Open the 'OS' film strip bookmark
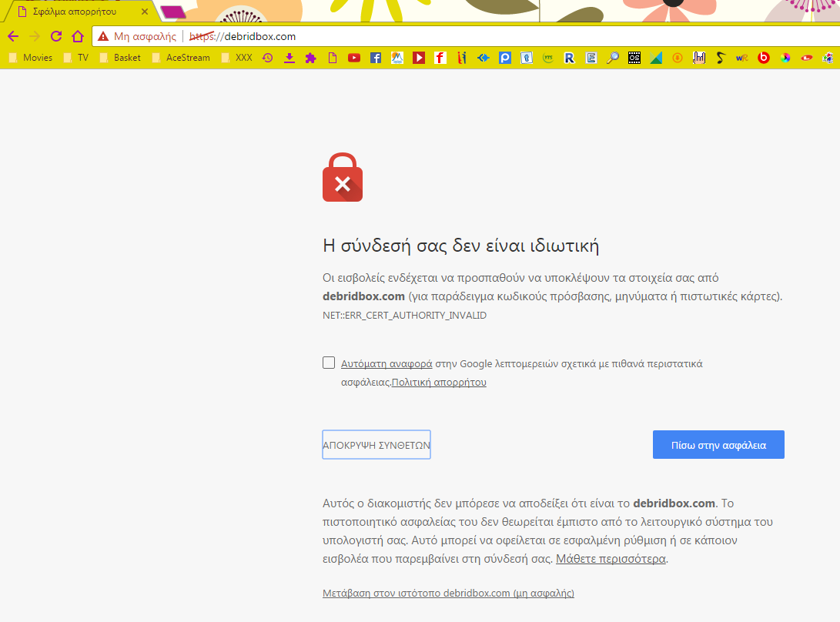Screen dimensions: 840x622 (634, 58)
